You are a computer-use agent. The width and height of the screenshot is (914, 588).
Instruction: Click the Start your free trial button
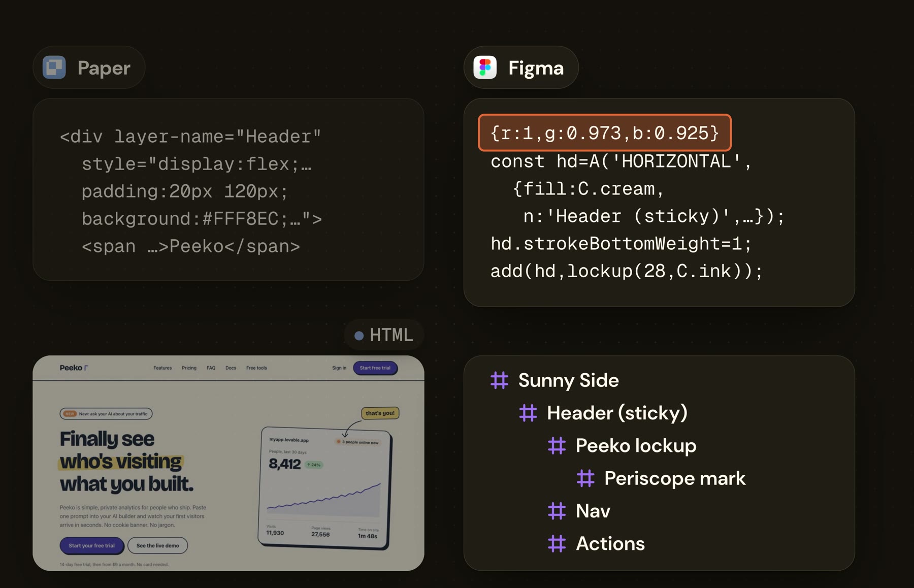point(92,545)
